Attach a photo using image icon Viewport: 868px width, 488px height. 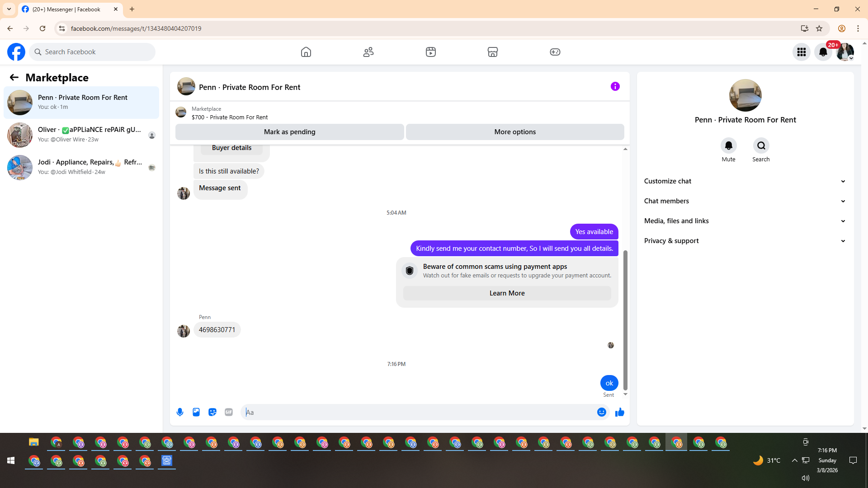[196, 412]
